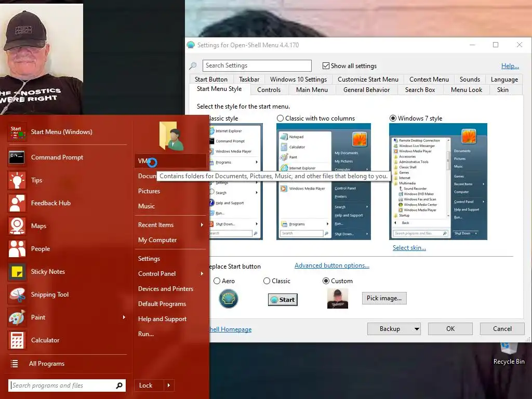This screenshot has width=532, height=399.
Task: Click the Pick image... button
Action: pos(384,298)
